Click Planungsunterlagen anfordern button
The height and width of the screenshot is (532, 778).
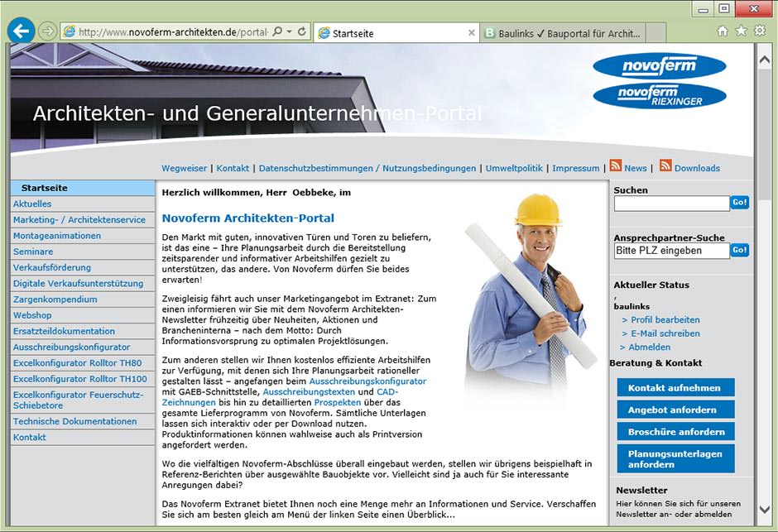676,458
